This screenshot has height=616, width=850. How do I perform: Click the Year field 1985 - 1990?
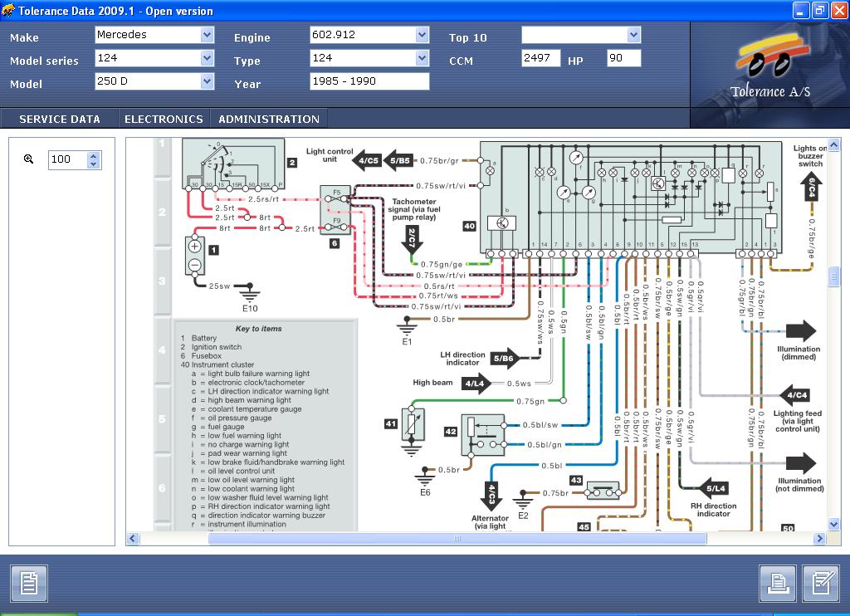click(369, 81)
